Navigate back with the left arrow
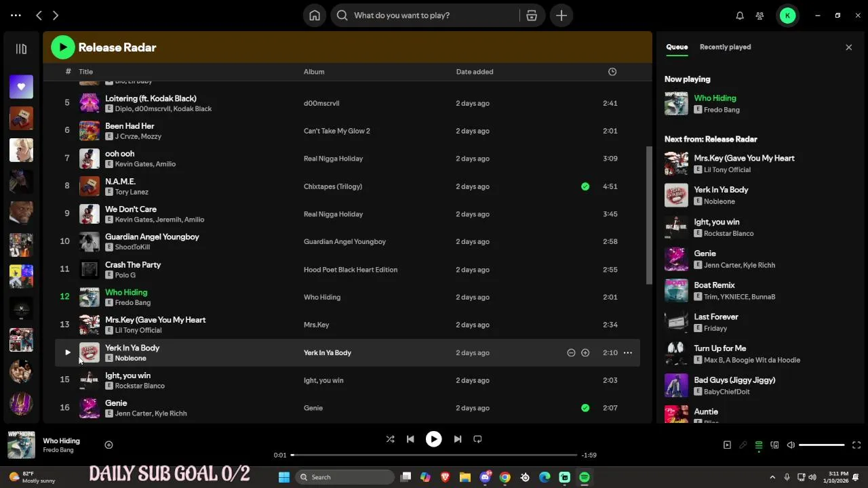The width and height of the screenshot is (868, 488). pyautogui.click(x=39, y=15)
